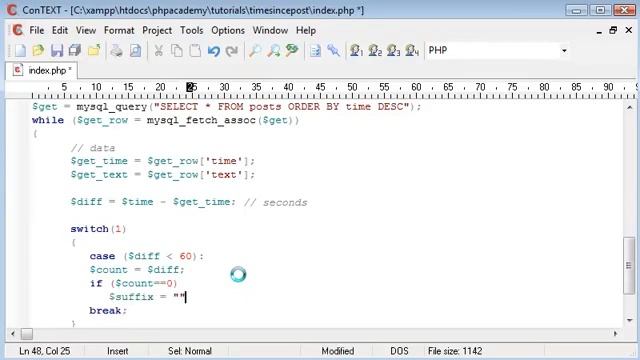Click the stay-on-top pin icon
This screenshot has width=640, height=360.
pos(333,51)
